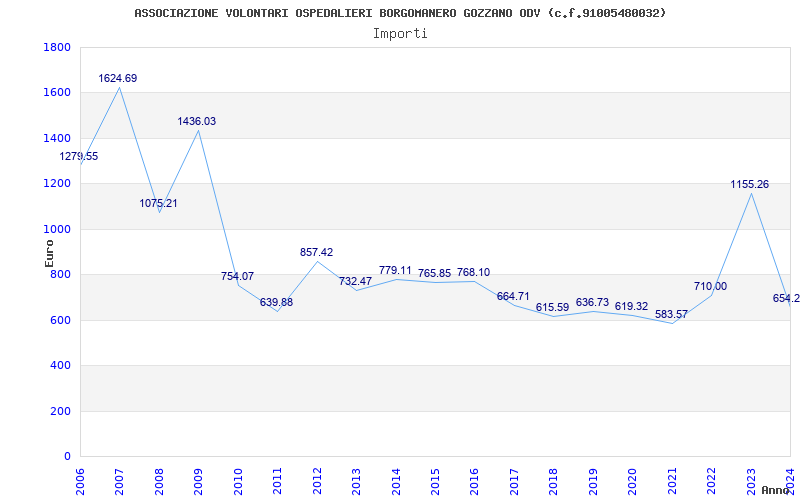
Task: Select the 1075.21 value label
Action: [x=158, y=203]
